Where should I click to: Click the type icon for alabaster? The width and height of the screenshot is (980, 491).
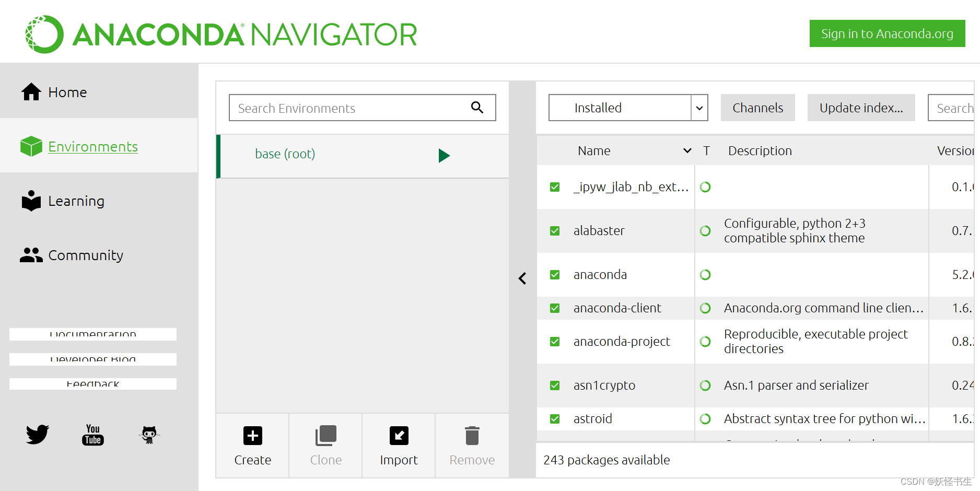705,231
